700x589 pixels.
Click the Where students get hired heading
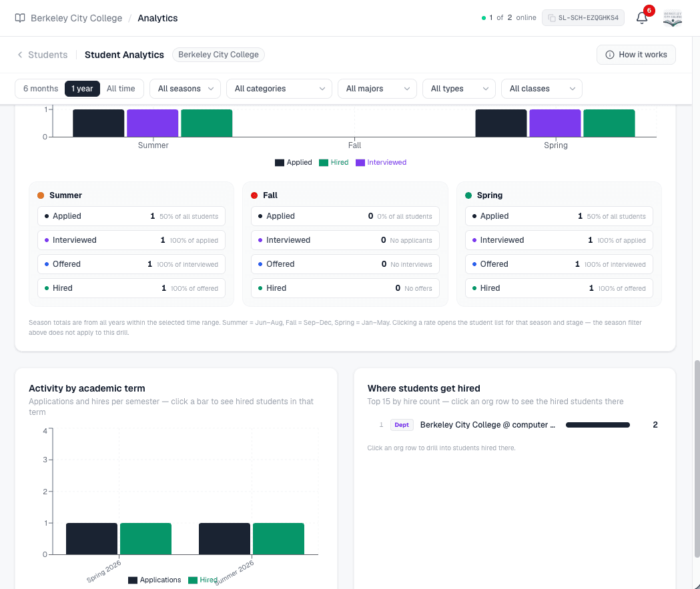point(424,388)
